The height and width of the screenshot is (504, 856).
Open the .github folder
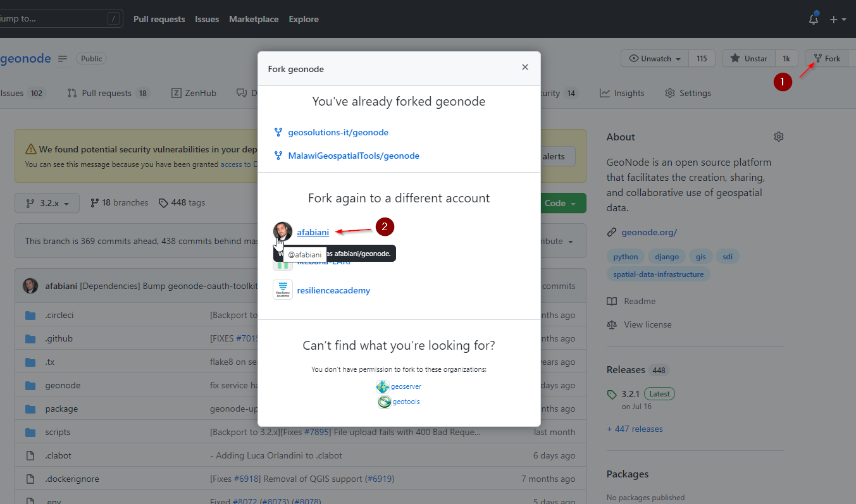pyautogui.click(x=59, y=338)
